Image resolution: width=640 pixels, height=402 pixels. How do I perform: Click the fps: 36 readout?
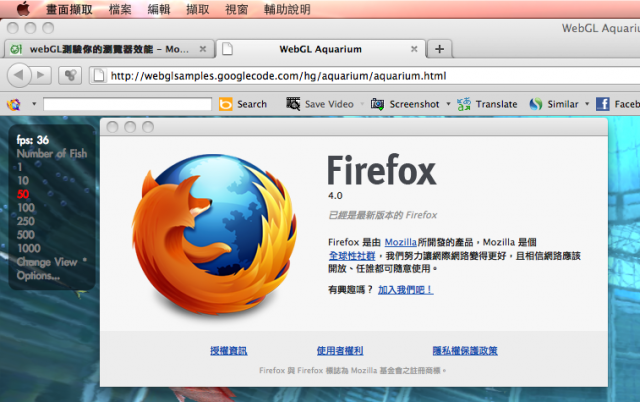click(33, 140)
